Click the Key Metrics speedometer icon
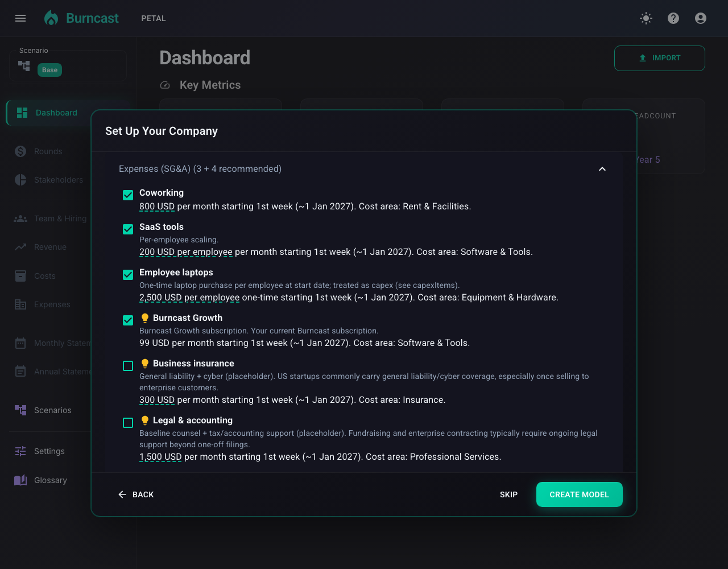This screenshot has height=569, width=728. [165, 85]
